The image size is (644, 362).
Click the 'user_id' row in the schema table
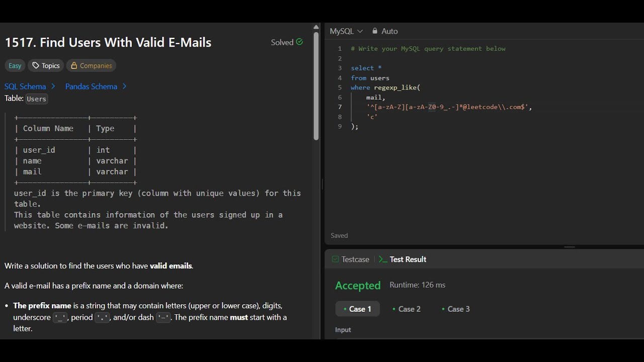coord(75,150)
